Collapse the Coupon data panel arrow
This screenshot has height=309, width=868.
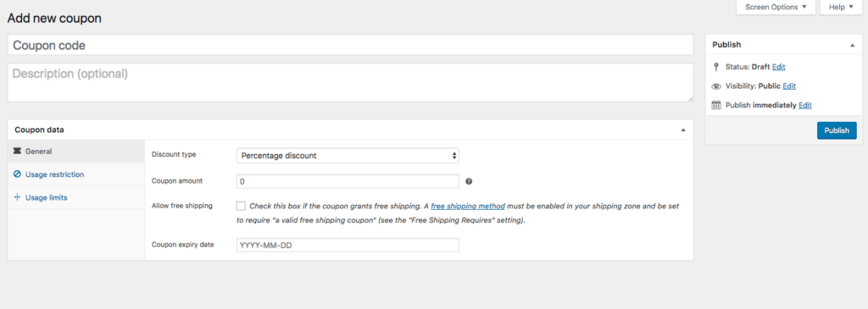682,130
